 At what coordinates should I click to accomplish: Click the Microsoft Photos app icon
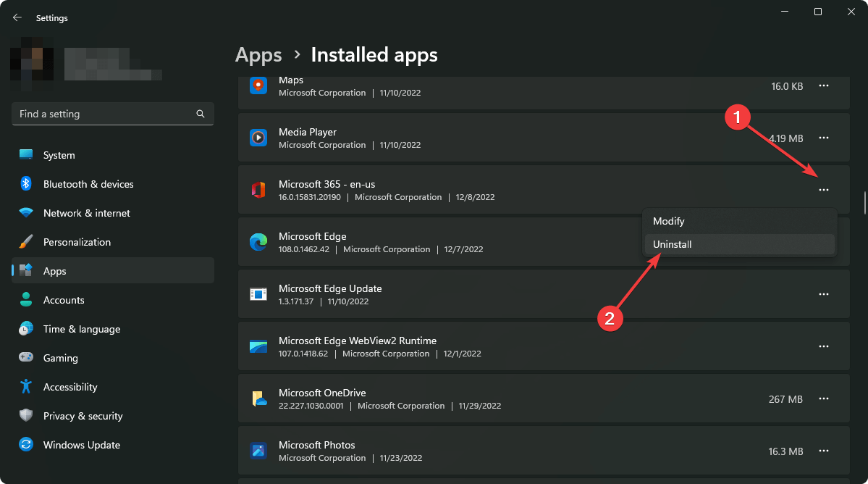258,451
